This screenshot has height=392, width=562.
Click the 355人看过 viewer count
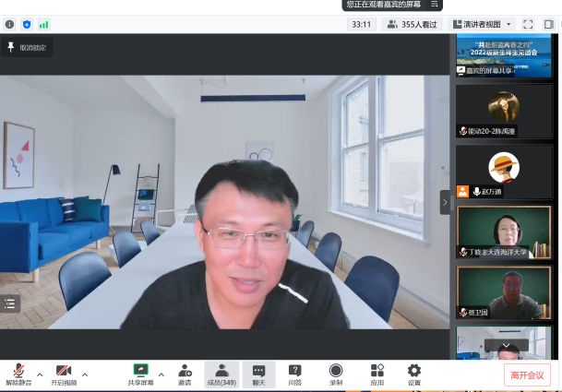413,24
